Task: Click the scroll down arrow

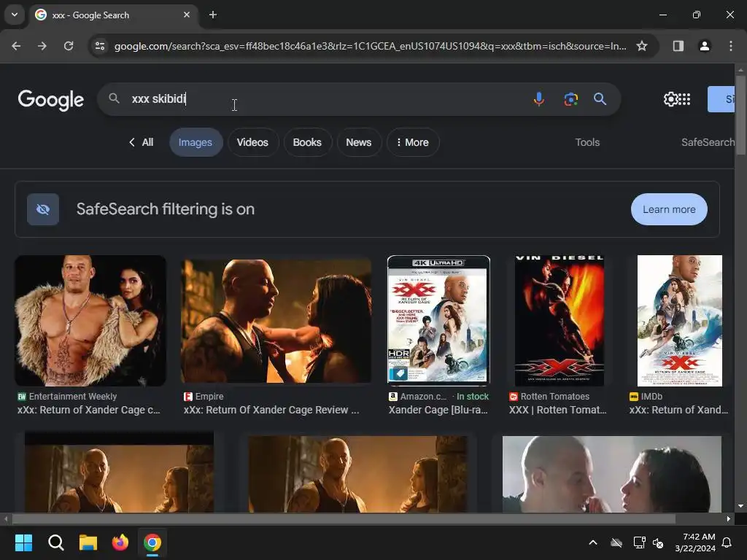Action: pos(741,506)
